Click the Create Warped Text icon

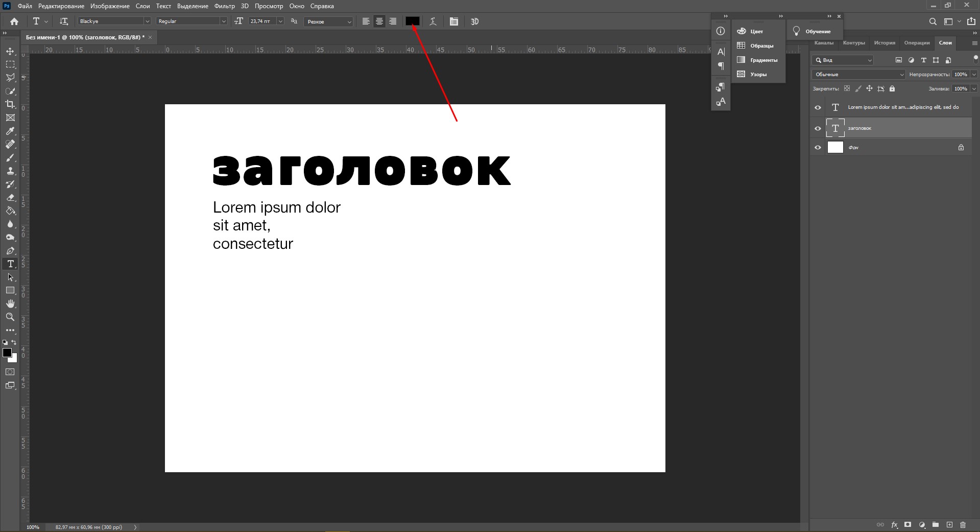coord(433,21)
